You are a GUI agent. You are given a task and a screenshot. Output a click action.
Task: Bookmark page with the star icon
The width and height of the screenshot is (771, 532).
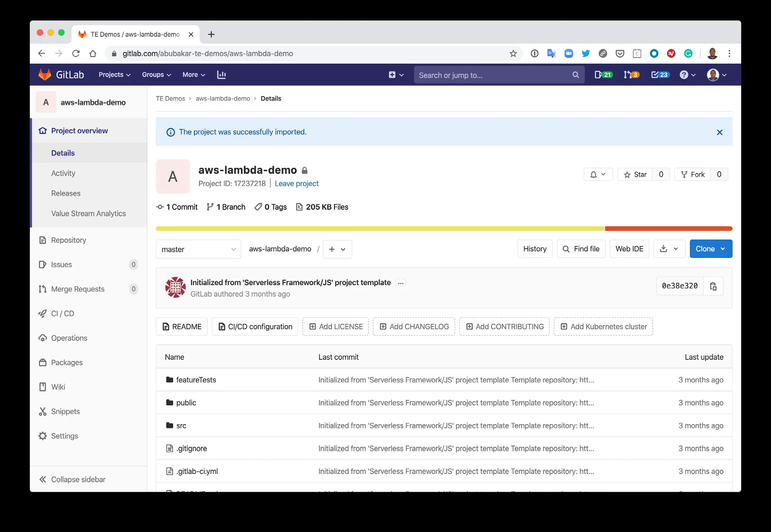tap(513, 54)
